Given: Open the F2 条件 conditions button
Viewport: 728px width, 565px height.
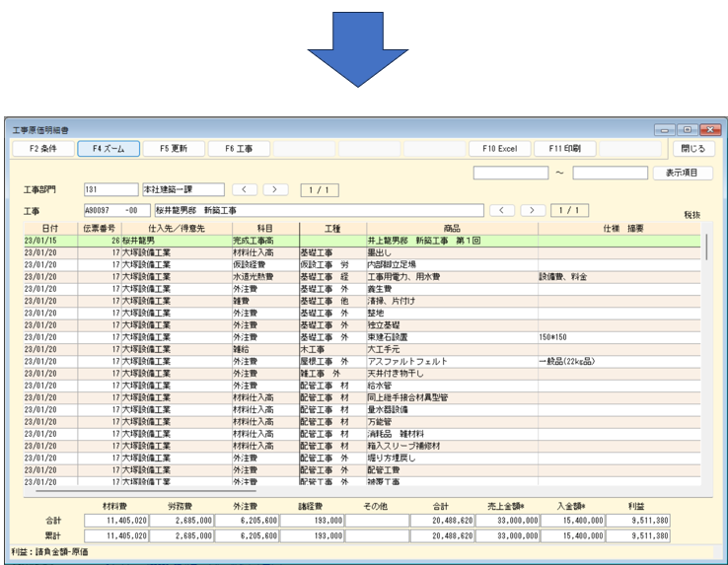Looking at the screenshot, I should [43, 149].
